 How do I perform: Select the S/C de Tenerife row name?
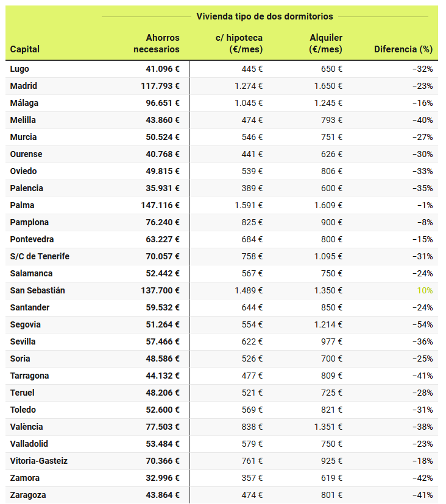point(40,256)
